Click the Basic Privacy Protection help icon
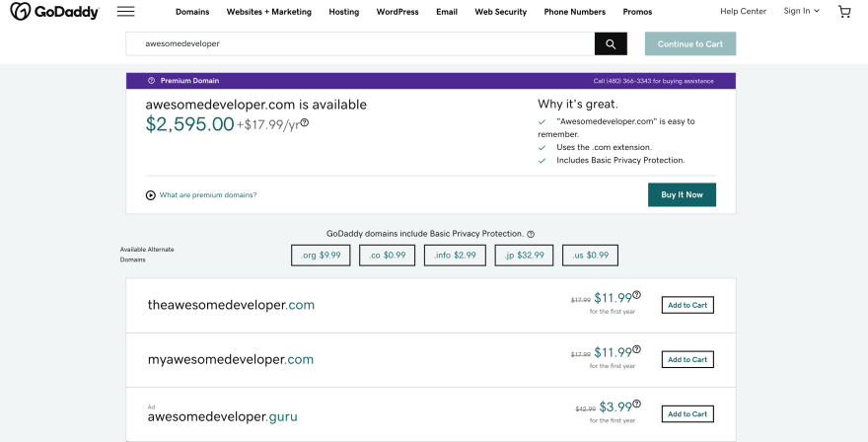This screenshot has height=442, width=868. [531, 234]
